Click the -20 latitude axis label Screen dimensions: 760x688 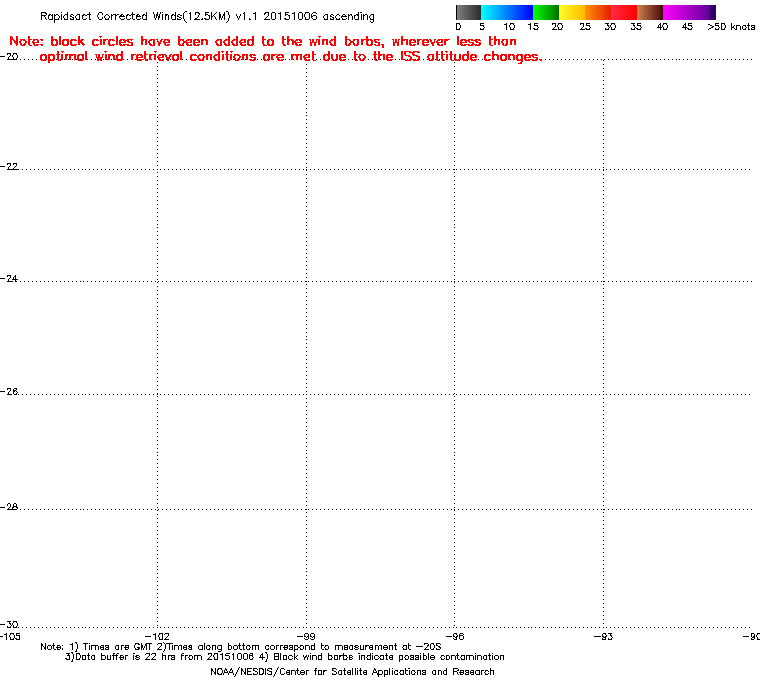click(x=9, y=56)
